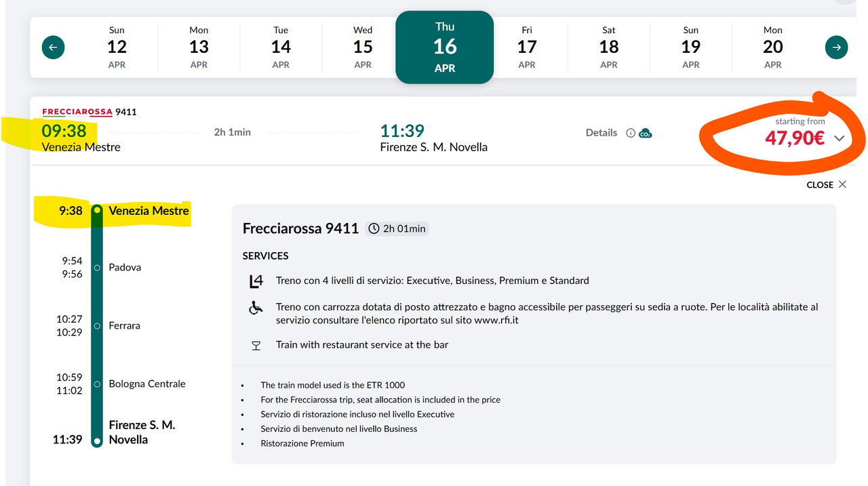Click the L4 service levels icon
Image resolution: width=868 pixels, height=486 pixels.
[x=256, y=281]
